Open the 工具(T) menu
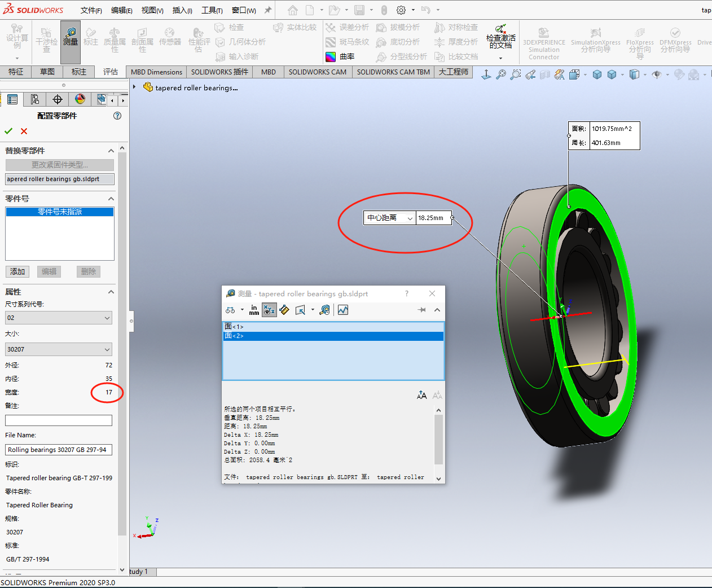Screen dimensions: 712x588 click(212, 10)
